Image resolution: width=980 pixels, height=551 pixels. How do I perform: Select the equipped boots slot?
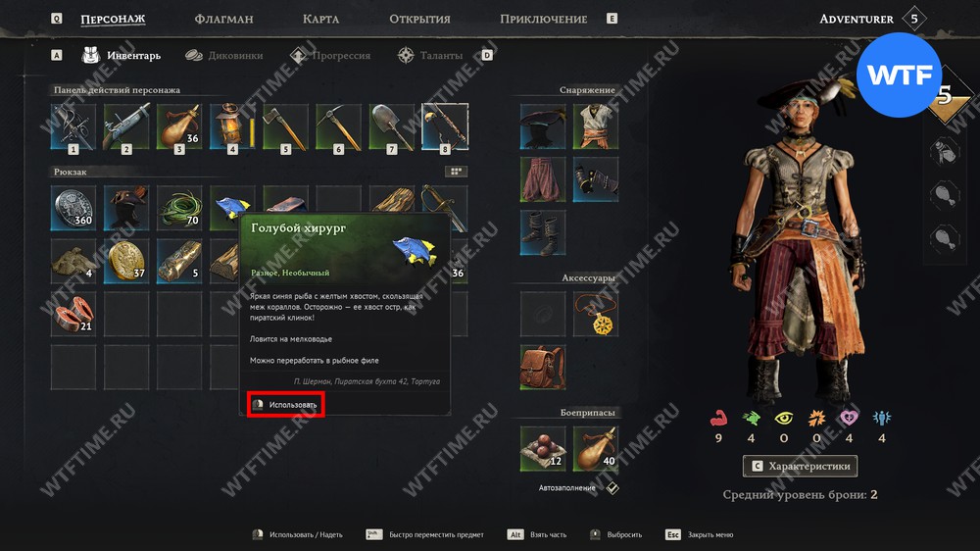[x=543, y=232]
